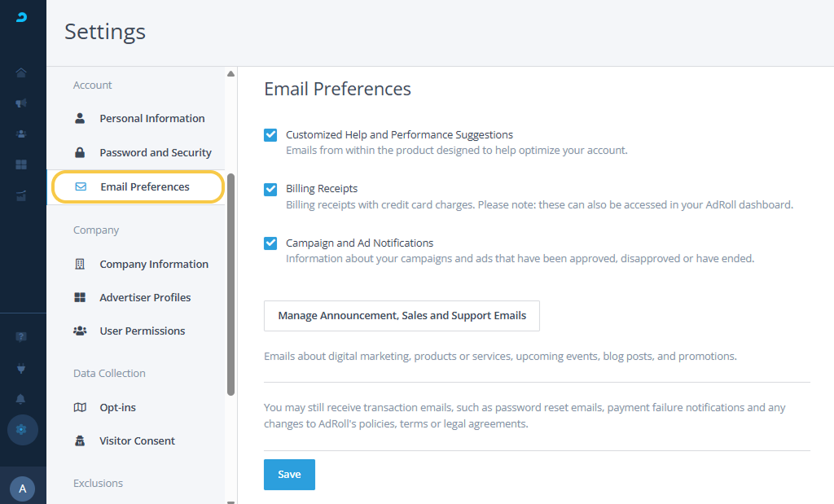Click the settings sidebar scroll up arrow
Image resolution: width=834 pixels, height=504 pixels.
coord(230,74)
